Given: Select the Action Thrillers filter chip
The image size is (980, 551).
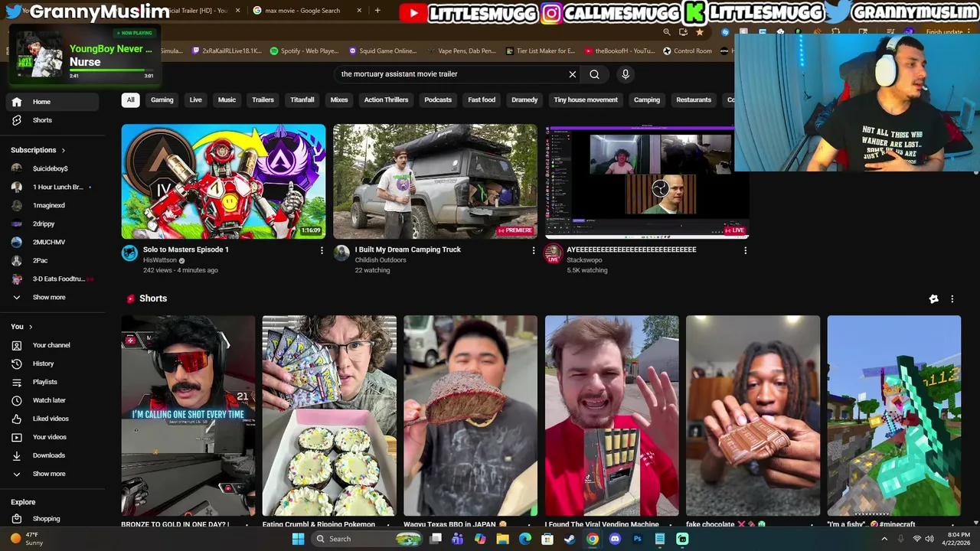Looking at the screenshot, I should pyautogui.click(x=386, y=99).
